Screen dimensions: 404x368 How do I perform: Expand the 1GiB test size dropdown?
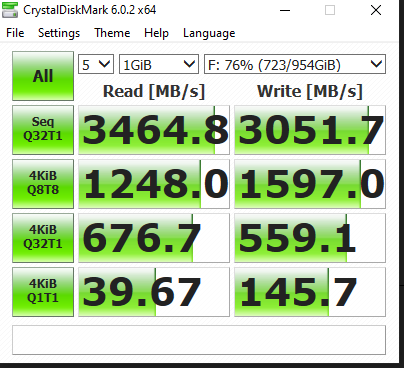[159, 64]
